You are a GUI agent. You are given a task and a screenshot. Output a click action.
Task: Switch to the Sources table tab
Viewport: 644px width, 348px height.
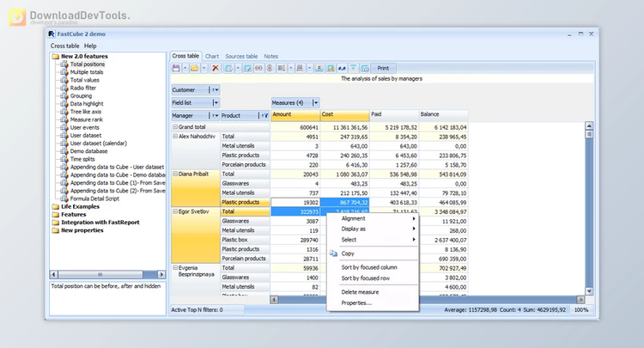[x=241, y=57]
